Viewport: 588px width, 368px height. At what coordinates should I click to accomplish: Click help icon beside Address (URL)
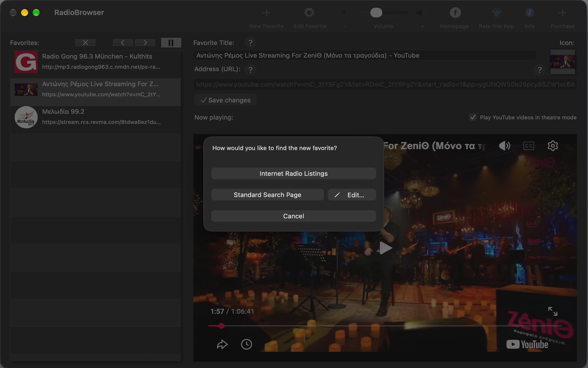(251, 70)
